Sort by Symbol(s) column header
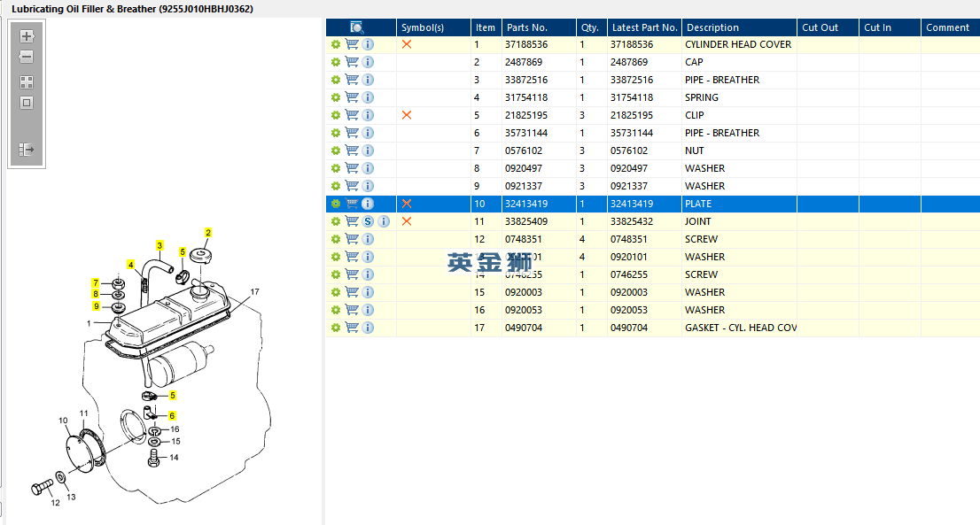 [x=433, y=27]
